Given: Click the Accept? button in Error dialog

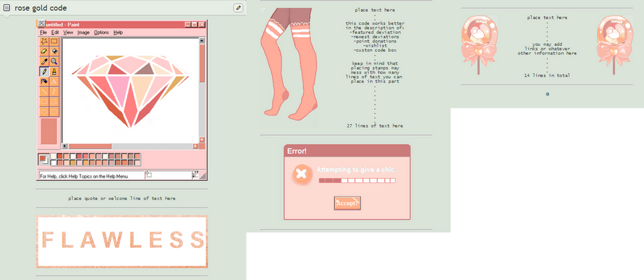Looking at the screenshot, I should [x=347, y=203].
